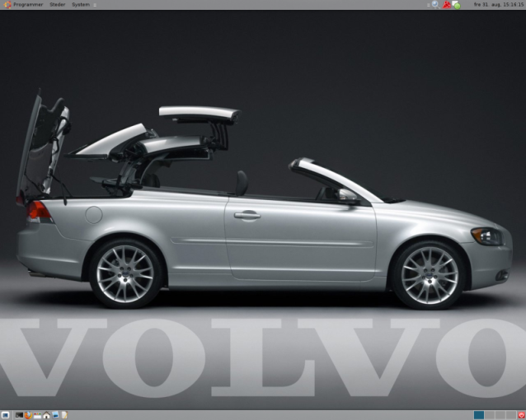Open the magnifying glass search icon

[435, 5]
